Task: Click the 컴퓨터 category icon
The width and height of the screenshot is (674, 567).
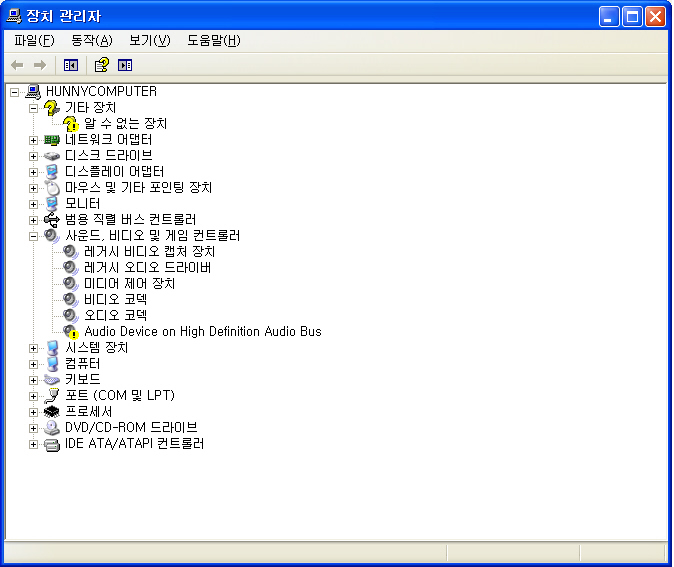Action: click(x=52, y=364)
